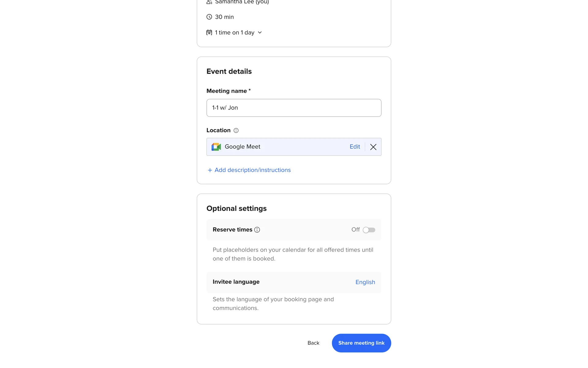
Task: Click the "Off" label beside Reserve times switch
Action: point(355,230)
